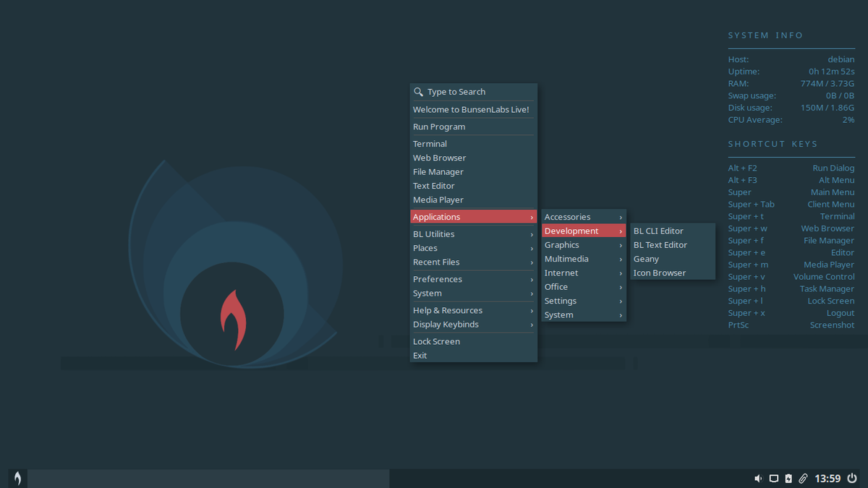The width and height of the screenshot is (868, 488).
Task: Open System submenu below Preferences
Action: point(473,294)
